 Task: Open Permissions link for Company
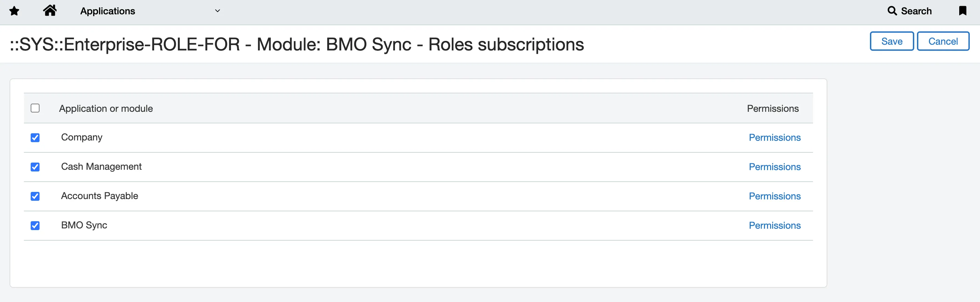[775, 138]
